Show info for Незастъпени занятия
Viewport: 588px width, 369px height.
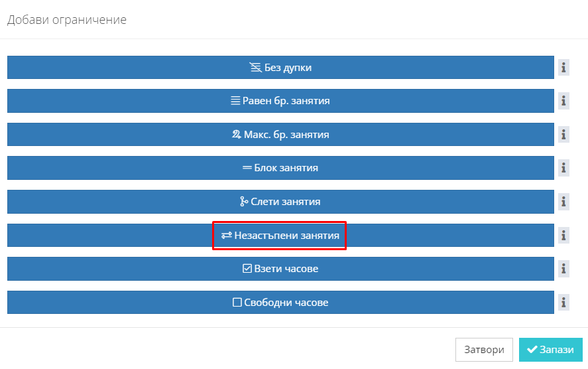click(x=563, y=236)
